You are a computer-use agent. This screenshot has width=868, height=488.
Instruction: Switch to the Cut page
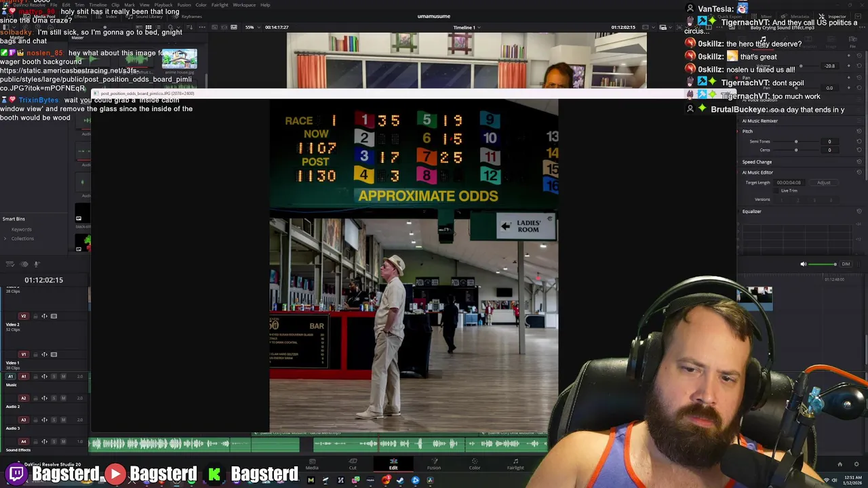pos(353,464)
